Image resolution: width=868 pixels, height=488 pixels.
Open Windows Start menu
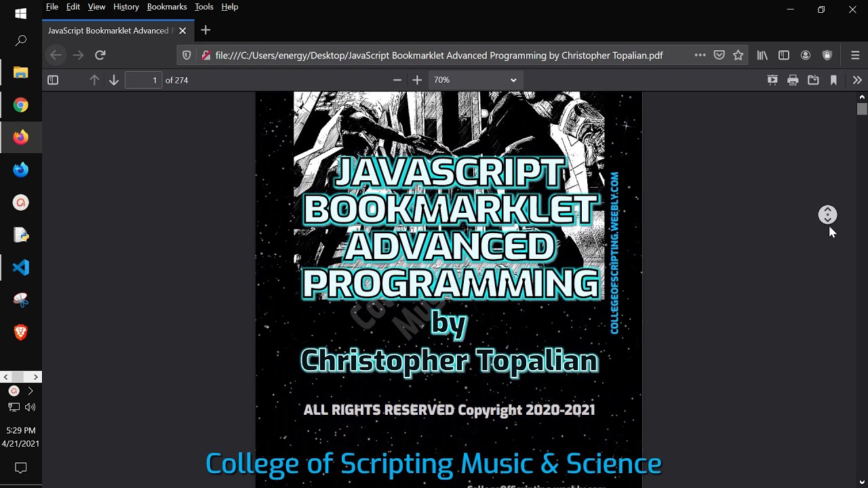[21, 14]
